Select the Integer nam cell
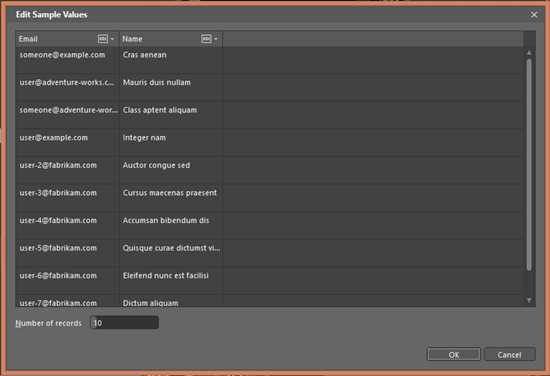Image resolution: width=550 pixels, height=376 pixels. [x=170, y=143]
